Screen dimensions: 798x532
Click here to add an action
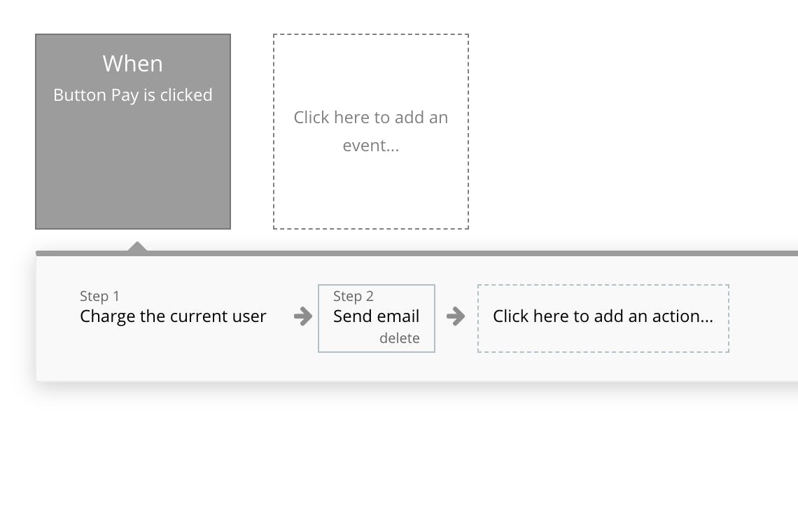tap(603, 316)
